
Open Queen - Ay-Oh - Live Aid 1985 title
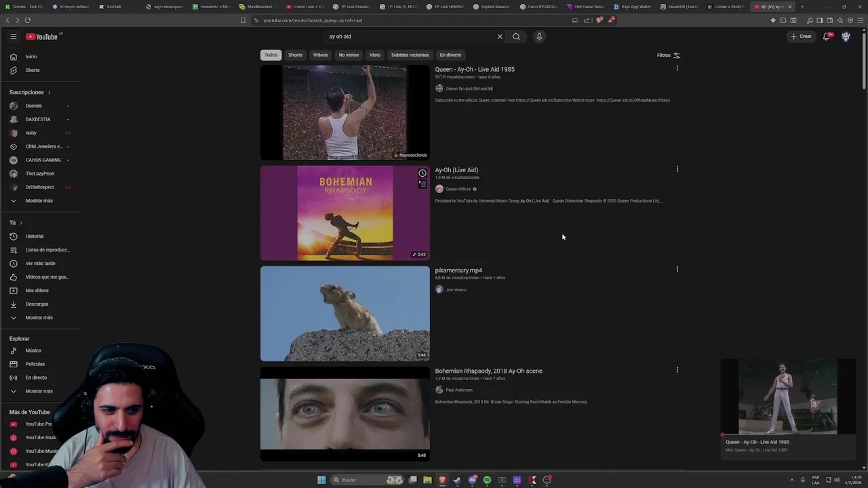[475, 69]
